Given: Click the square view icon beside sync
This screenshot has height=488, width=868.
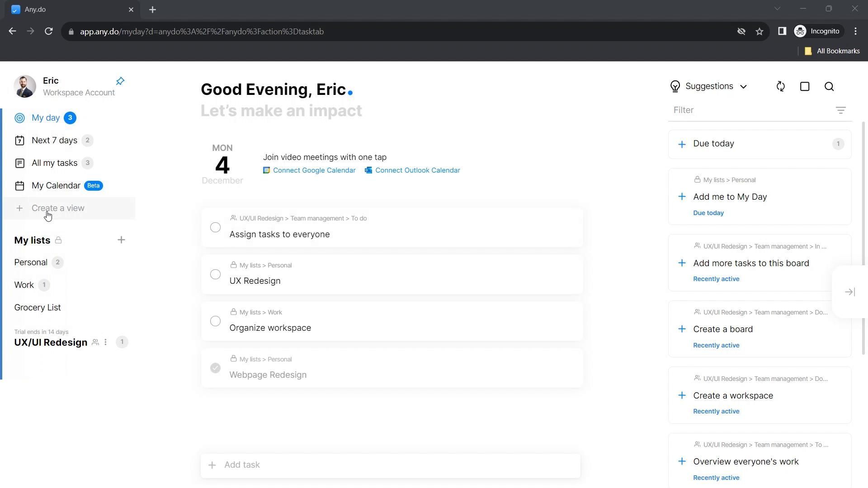Looking at the screenshot, I should coord(805,86).
